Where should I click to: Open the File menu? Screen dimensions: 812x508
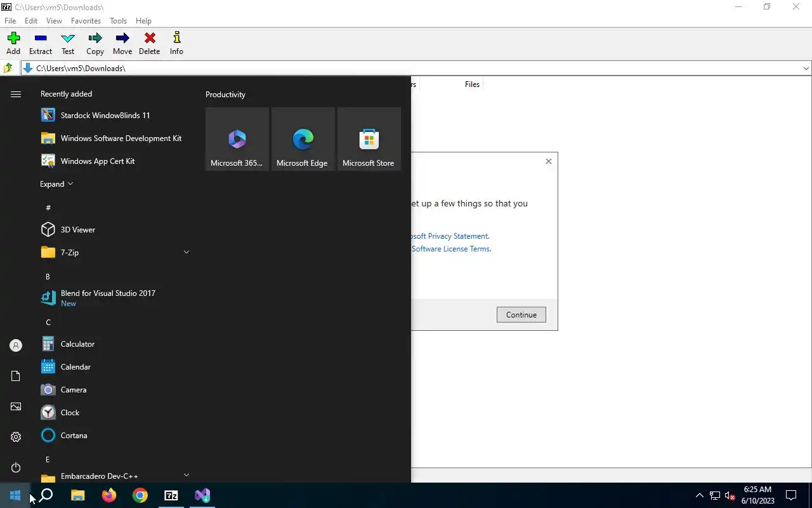tap(10, 21)
